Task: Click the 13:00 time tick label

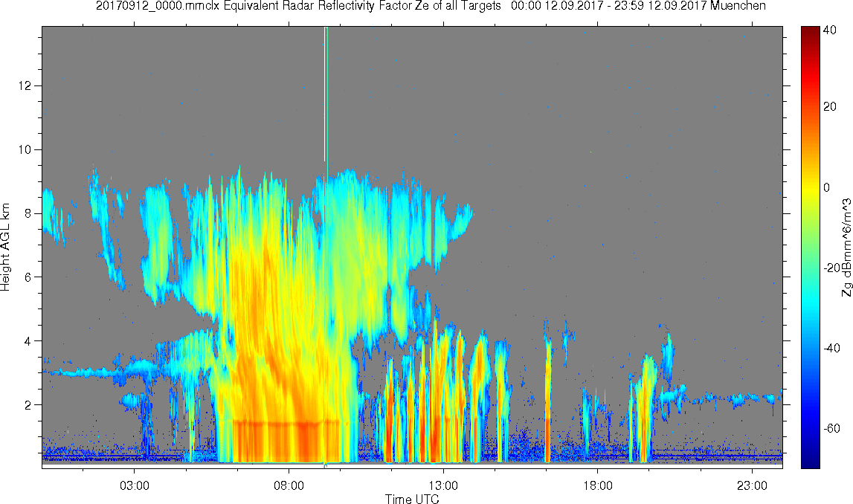Action: point(443,485)
